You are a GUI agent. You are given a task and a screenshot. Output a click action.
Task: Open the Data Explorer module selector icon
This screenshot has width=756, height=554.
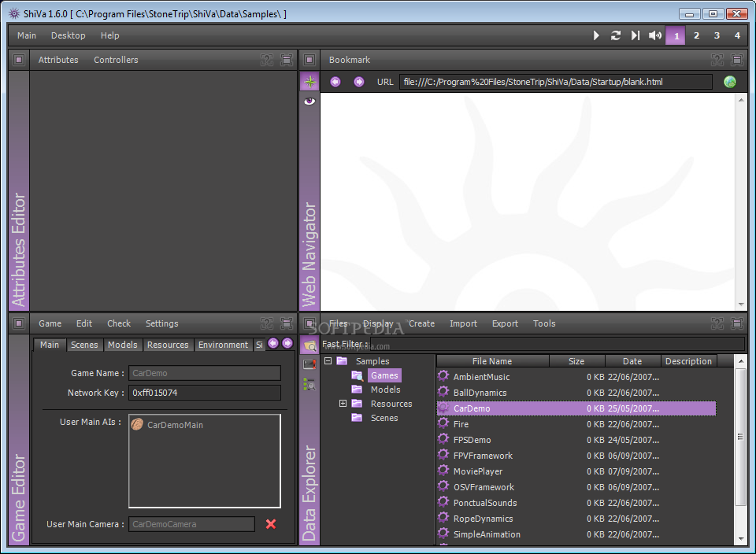309,323
